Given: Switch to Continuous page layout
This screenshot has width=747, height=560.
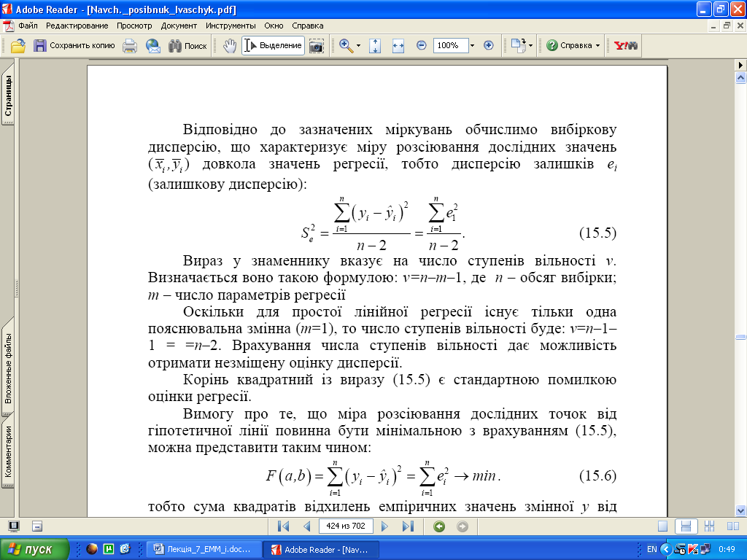Looking at the screenshot, I should (x=686, y=526).
